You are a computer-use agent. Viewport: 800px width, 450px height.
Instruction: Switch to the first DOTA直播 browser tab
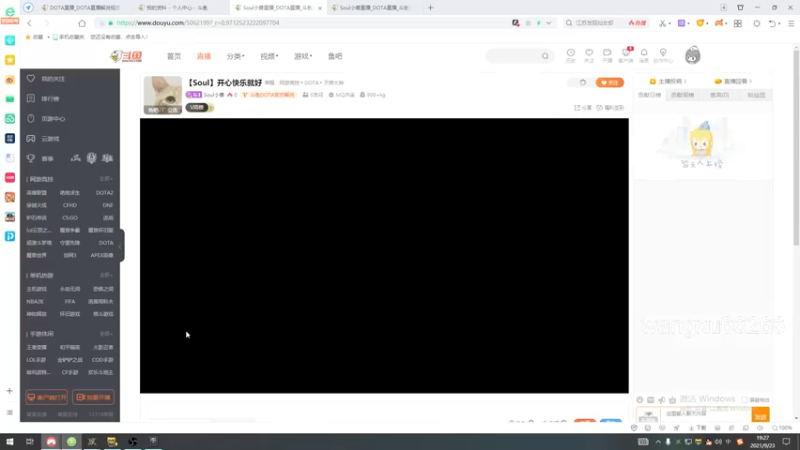[x=80, y=8]
